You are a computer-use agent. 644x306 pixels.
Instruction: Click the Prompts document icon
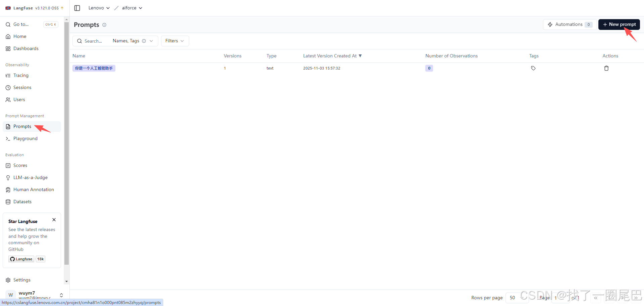point(8,127)
